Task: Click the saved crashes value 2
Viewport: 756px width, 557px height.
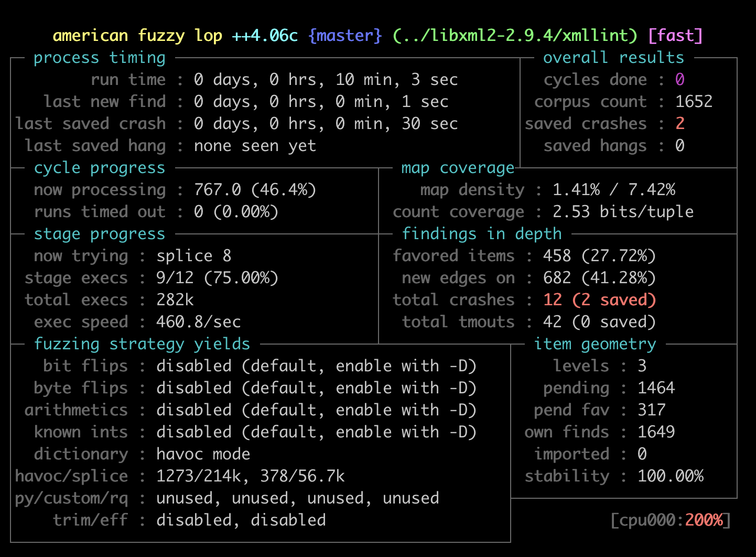Action: (680, 124)
